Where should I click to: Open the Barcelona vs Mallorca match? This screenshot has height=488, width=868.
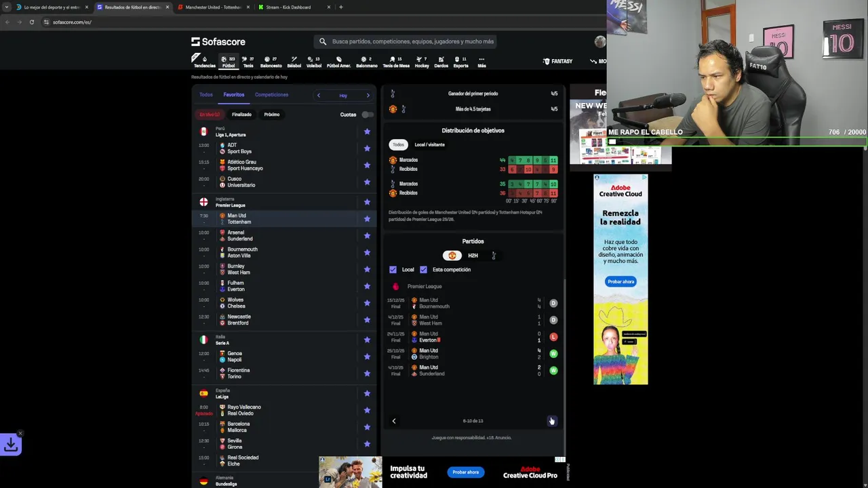pyautogui.click(x=285, y=427)
